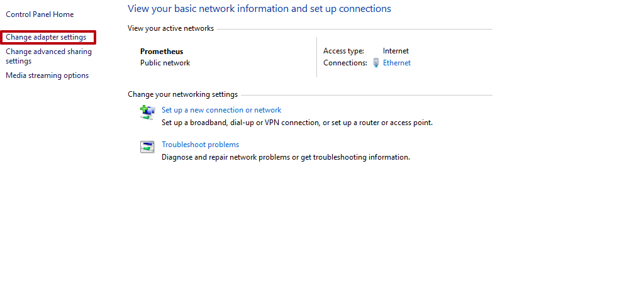This screenshot has width=644, height=281.
Task: Go to Media streaming options
Action: (x=47, y=75)
